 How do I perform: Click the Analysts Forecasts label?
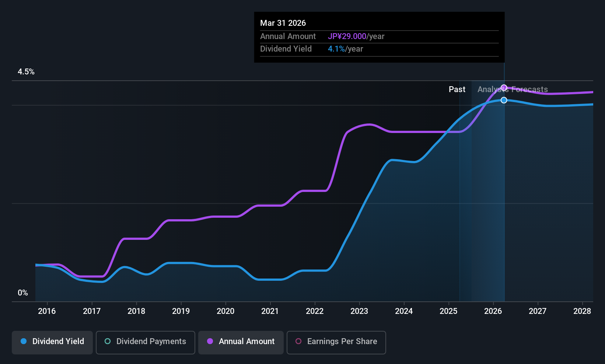point(513,90)
